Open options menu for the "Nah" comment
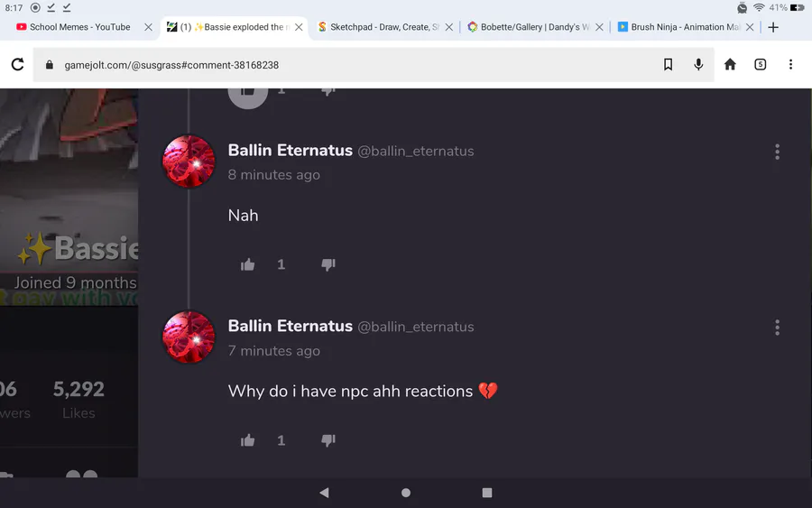This screenshot has width=812, height=508. pyautogui.click(x=778, y=152)
